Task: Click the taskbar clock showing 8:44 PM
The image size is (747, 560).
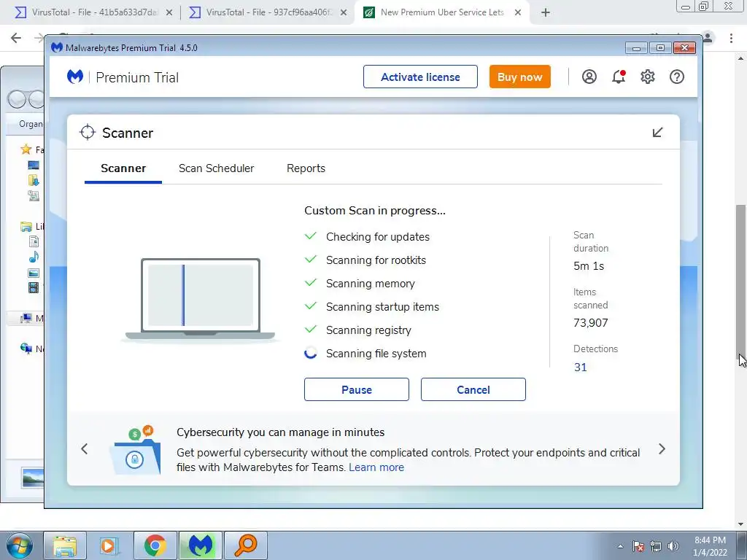Action: pyautogui.click(x=710, y=546)
